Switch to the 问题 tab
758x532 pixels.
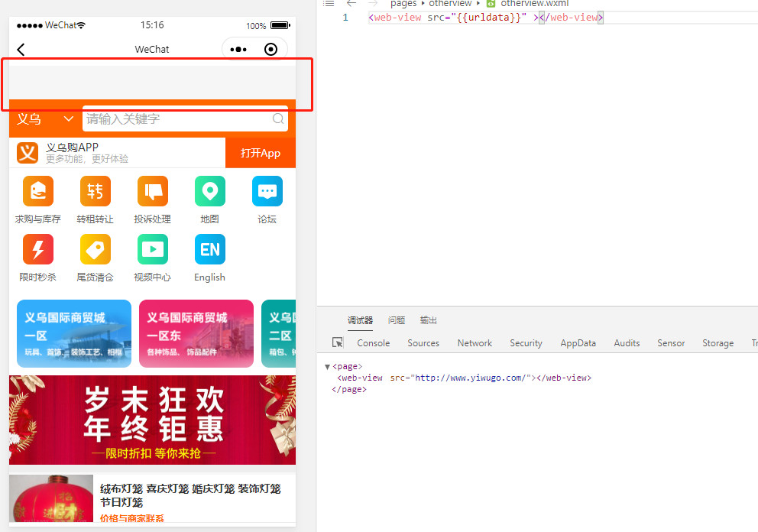[x=397, y=320]
